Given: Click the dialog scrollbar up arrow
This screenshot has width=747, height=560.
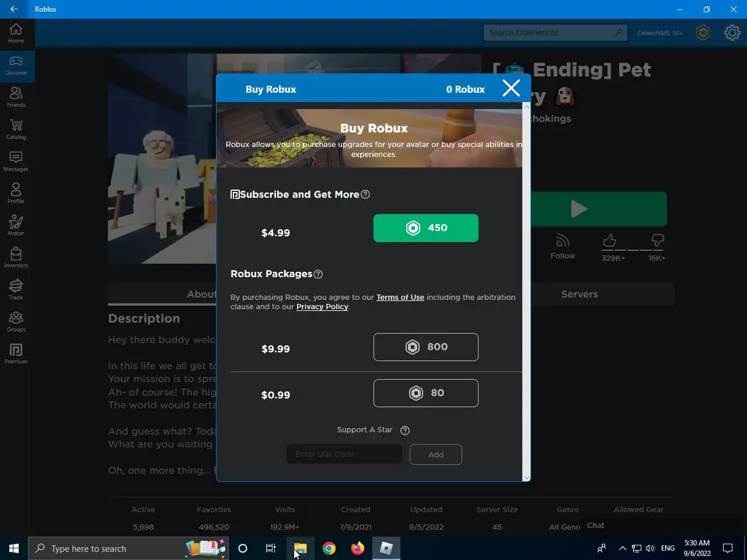Looking at the screenshot, I should pos(526,106).
